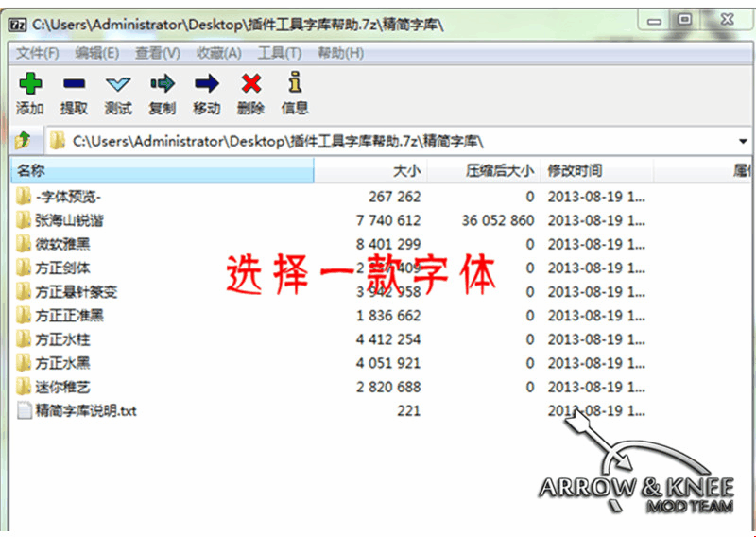This screenshot has width=756, height=537.
Task: Run the Test (测试) archive tool
Action: pos(118,84)
